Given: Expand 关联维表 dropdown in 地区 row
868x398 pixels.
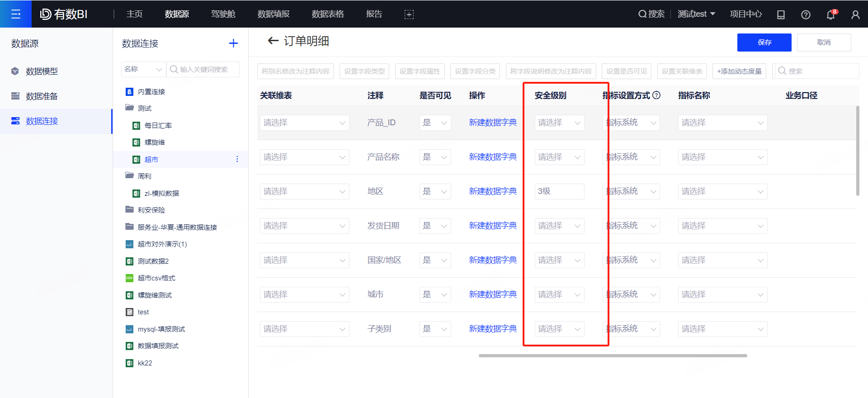Looking at the screenshot, I should point(304,192).
